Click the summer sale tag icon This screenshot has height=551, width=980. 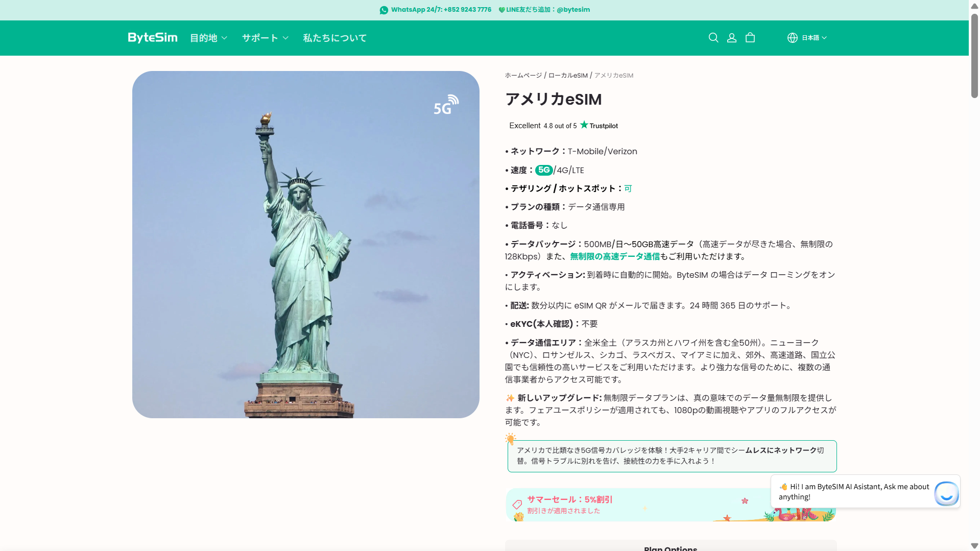coord(517,505)
